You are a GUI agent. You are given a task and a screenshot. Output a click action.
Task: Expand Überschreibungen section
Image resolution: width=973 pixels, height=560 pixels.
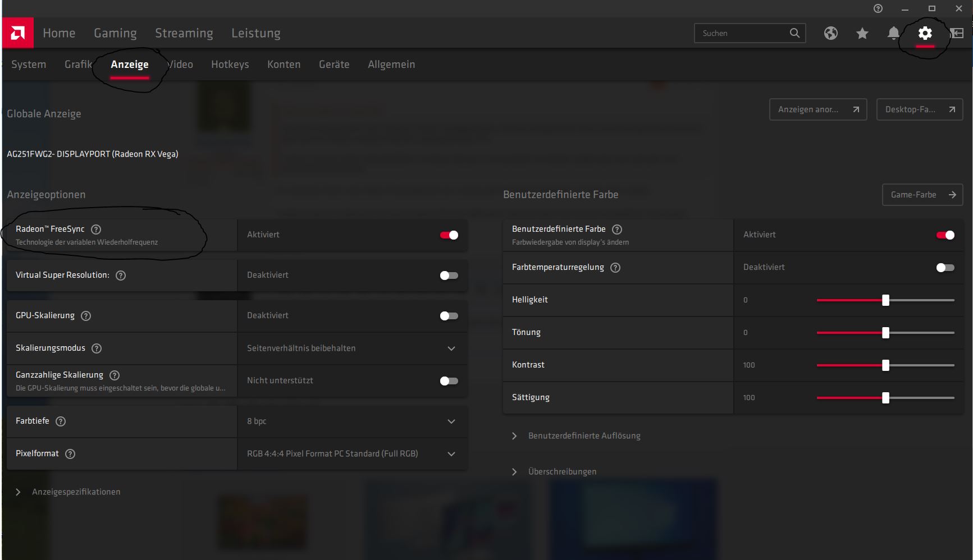pos(555,471)
